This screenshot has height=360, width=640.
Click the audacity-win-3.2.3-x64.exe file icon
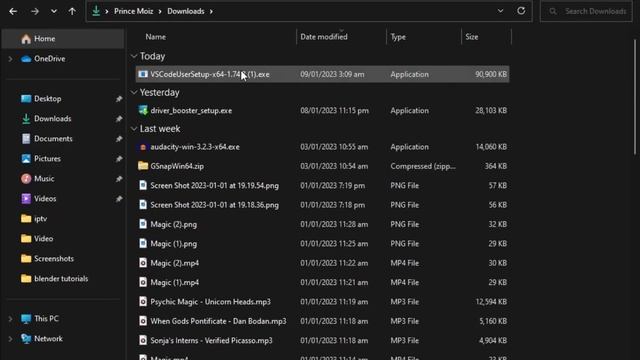click(x=143, y=147)
